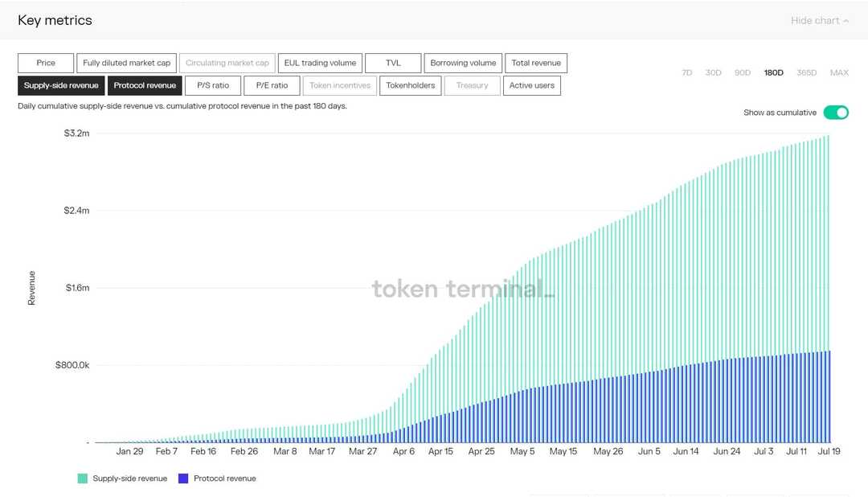Switch to the Protocol revenue tab
The width and height of the screenshot is (868, 497).
click(145, 84)
